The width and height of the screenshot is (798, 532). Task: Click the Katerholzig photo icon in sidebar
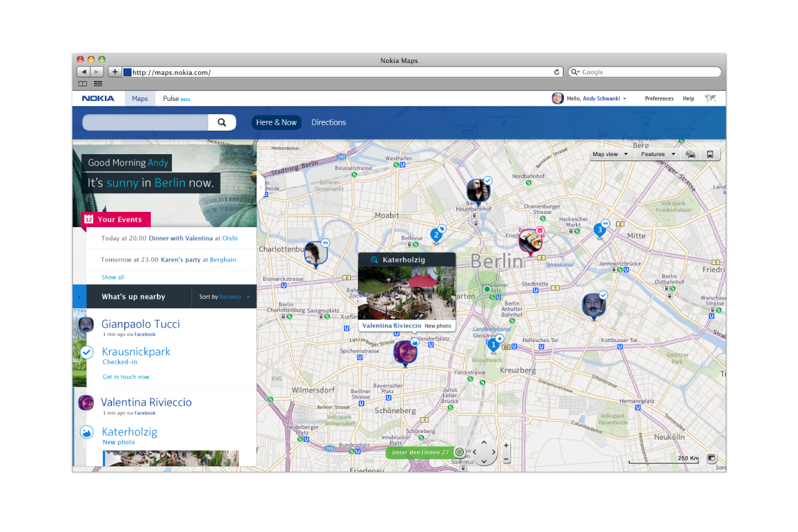coord(86,432)
